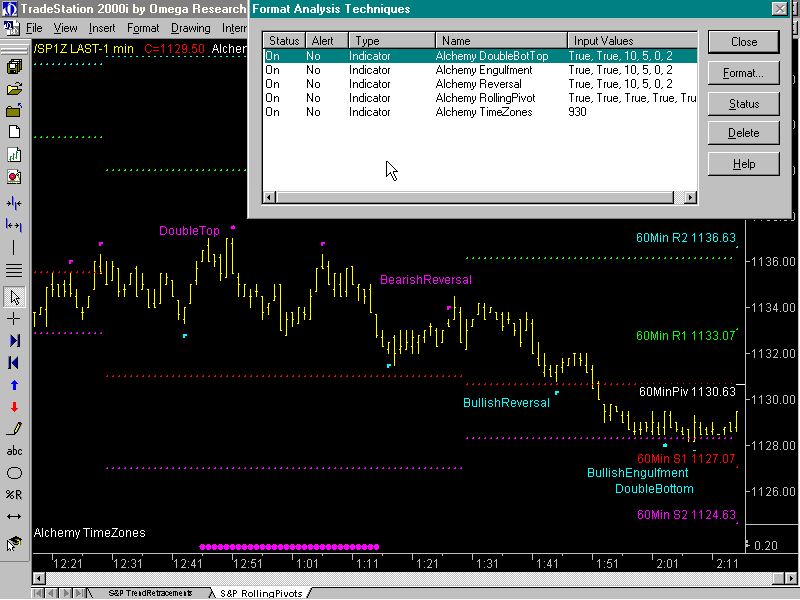The width and height of the screenshot is (800, 600).
Task: Click the save-all workspaces disk icon
Action: [14, 67]
